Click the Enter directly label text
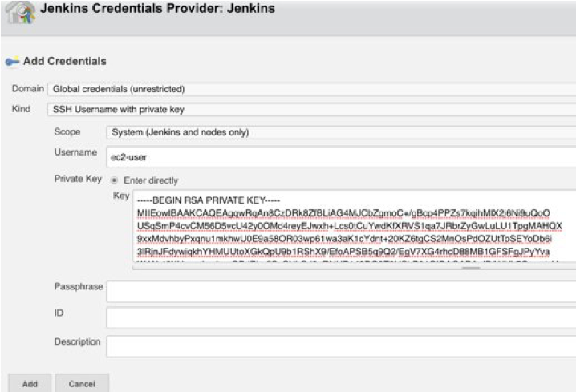 [x=151, y=180]
